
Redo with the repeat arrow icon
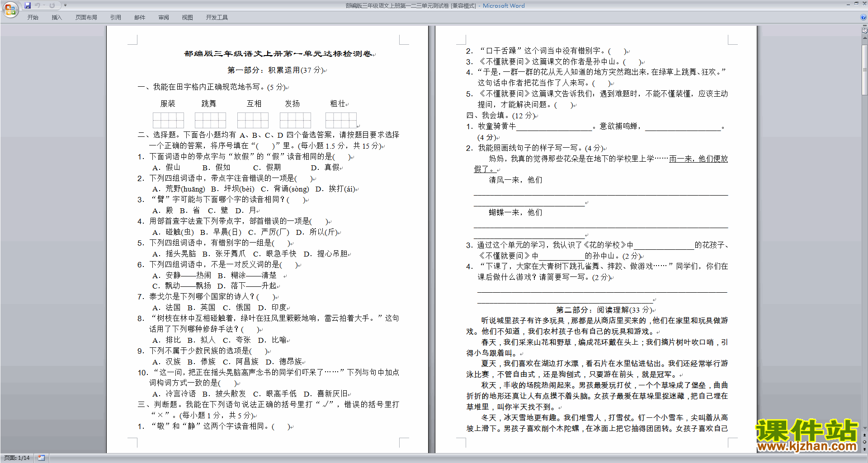[x=52, y=5]
